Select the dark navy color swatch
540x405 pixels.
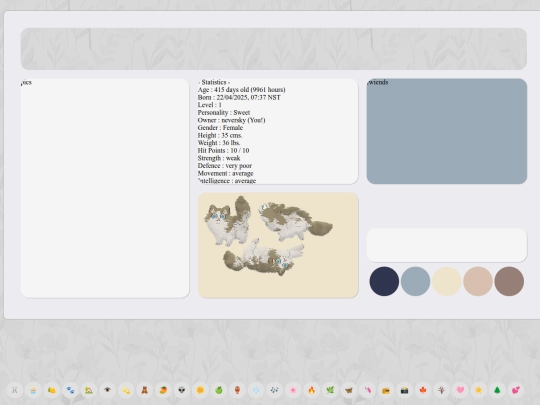tap(384, 281)
